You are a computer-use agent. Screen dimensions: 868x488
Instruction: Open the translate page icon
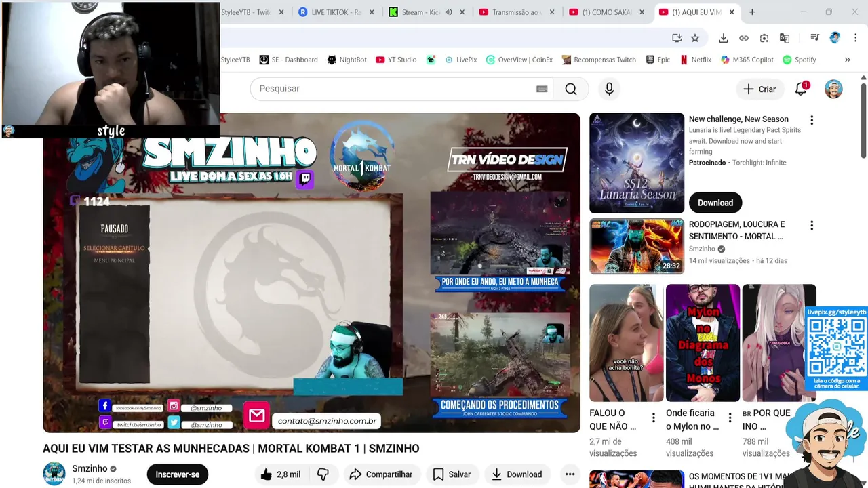point(785,38)
